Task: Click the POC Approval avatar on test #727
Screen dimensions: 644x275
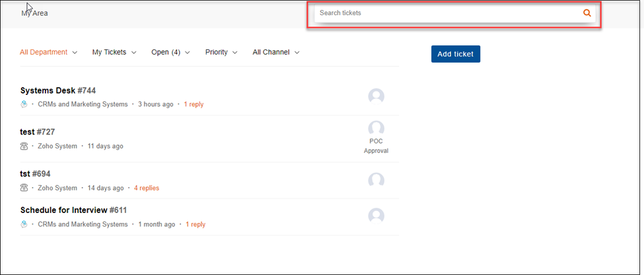Action: pos(376,129)
